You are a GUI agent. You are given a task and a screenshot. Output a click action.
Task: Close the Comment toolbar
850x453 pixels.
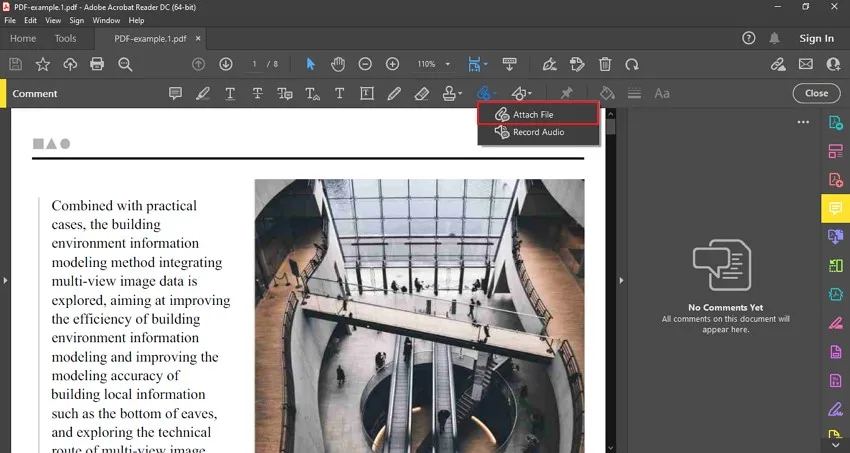tap(816, 93)
